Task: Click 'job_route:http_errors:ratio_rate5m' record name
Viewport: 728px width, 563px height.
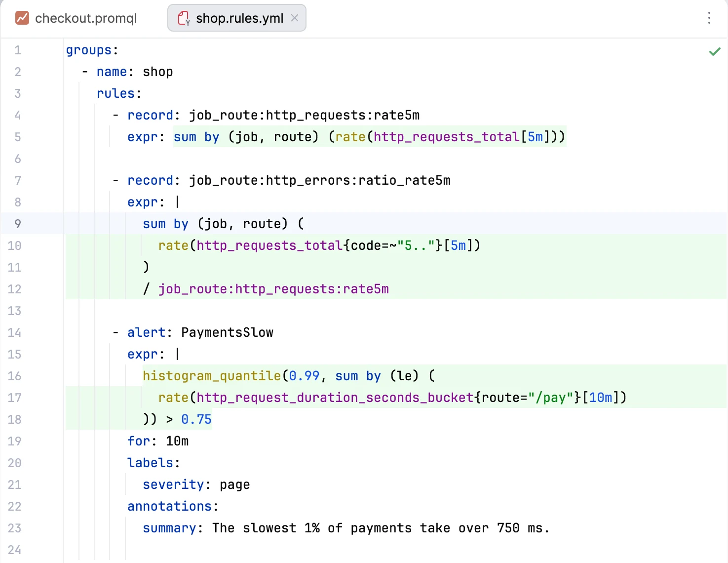Action: click(320, 180)
